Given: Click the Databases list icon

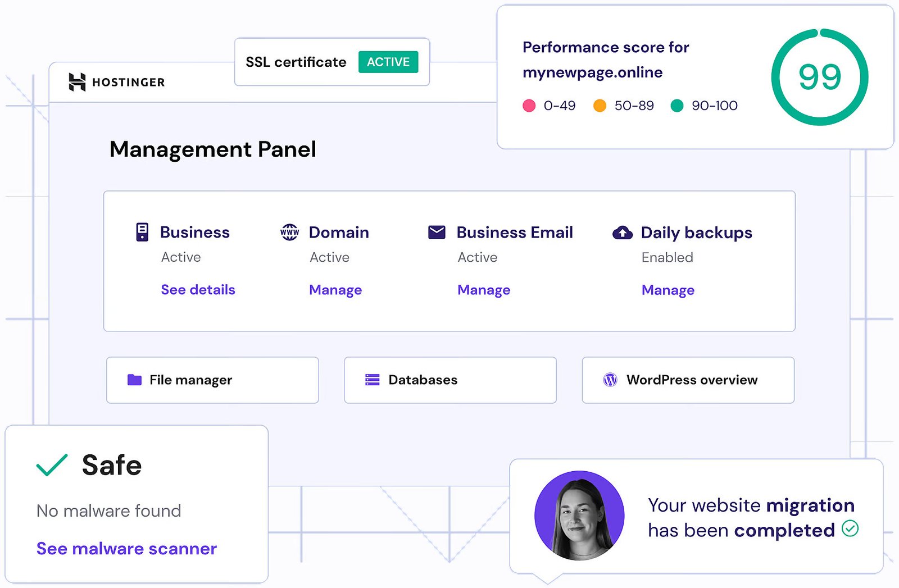Looking at the screenshot, I should 372,380.
